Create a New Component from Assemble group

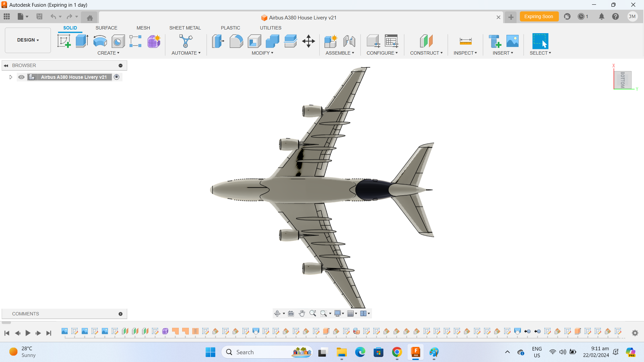(x=331, y=41)
